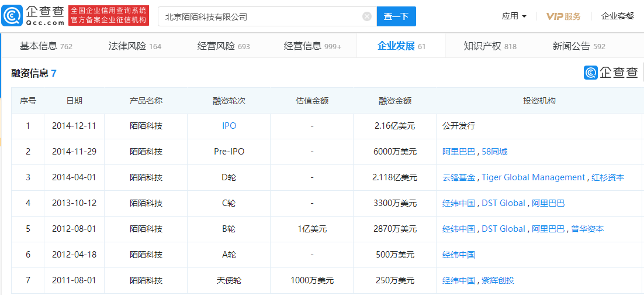644x295 pixels.
Task: Open 紫辉创投 investor link
Action: (498, 280)
